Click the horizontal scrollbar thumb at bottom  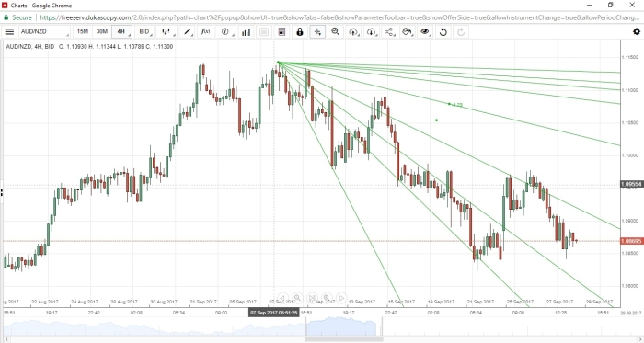tap(344, 339)
